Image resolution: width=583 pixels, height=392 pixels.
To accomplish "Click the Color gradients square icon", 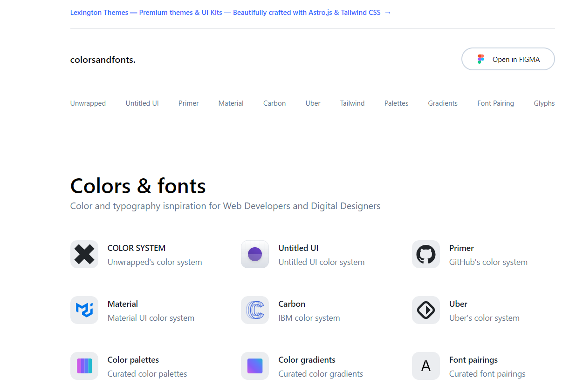I will pos(255,366).
